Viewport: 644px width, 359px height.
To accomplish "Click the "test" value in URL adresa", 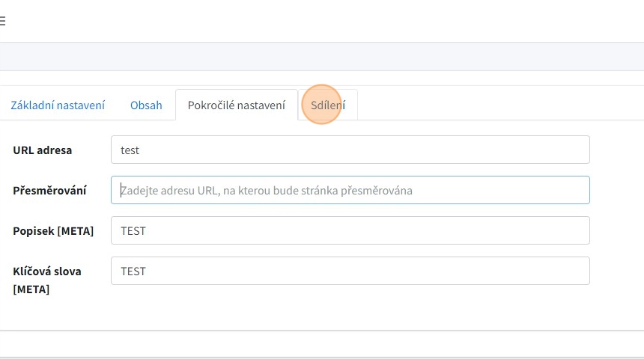I will 130,150.
